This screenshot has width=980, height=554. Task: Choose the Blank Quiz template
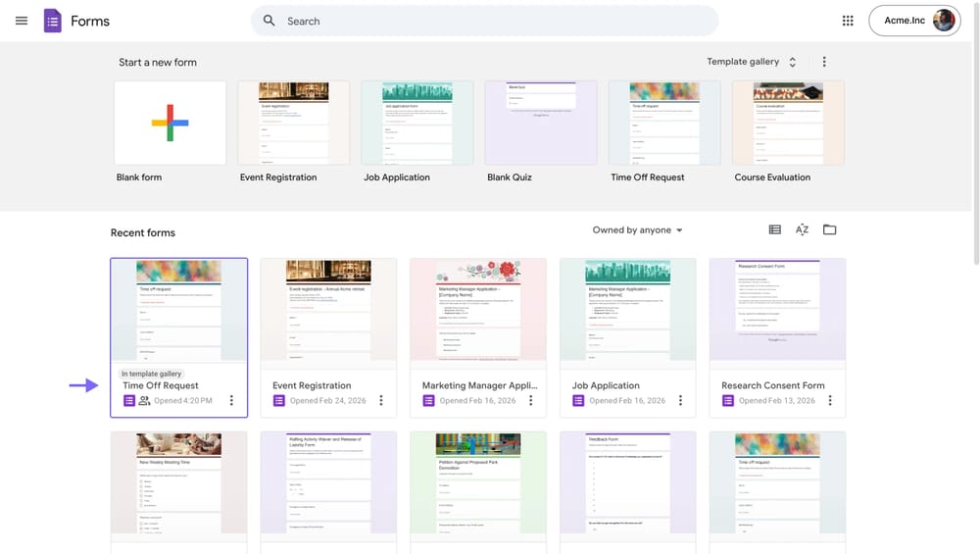click(541, 123)
